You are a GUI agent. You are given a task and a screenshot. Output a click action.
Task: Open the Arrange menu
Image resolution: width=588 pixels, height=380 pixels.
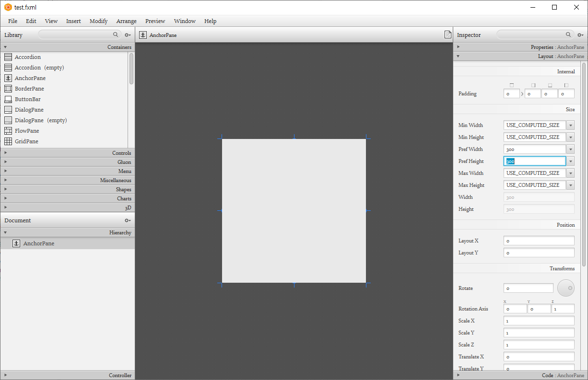(x=127, y=21)
